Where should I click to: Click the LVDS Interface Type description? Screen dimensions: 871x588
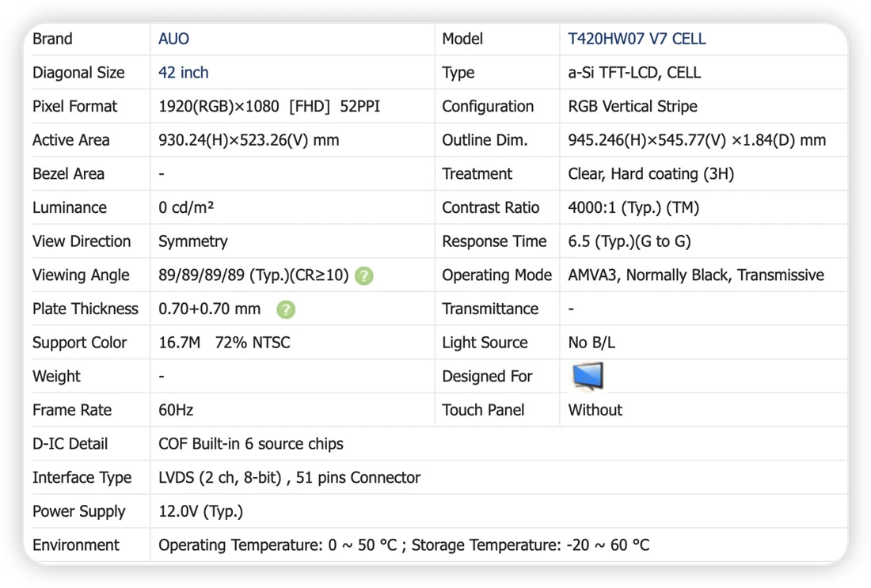289,477
